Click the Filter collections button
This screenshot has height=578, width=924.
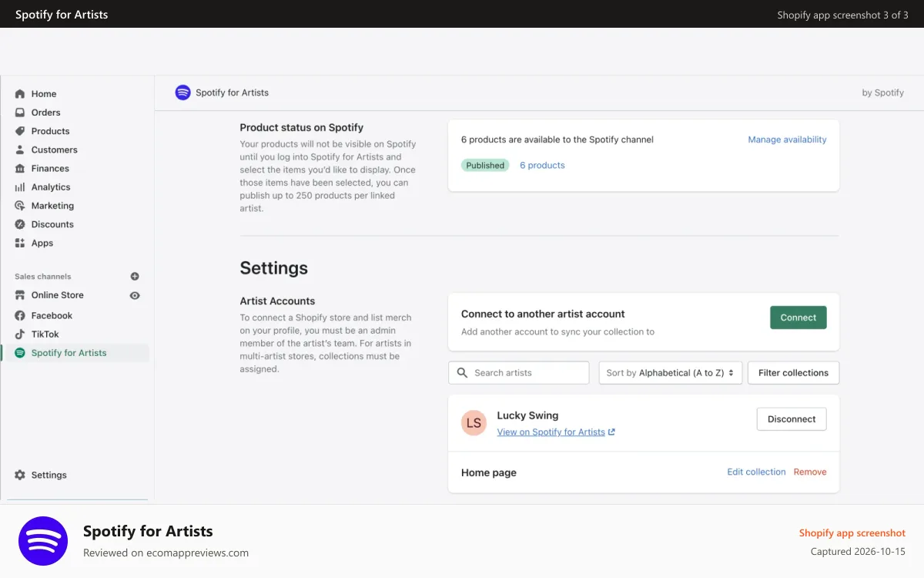(793, 373)
